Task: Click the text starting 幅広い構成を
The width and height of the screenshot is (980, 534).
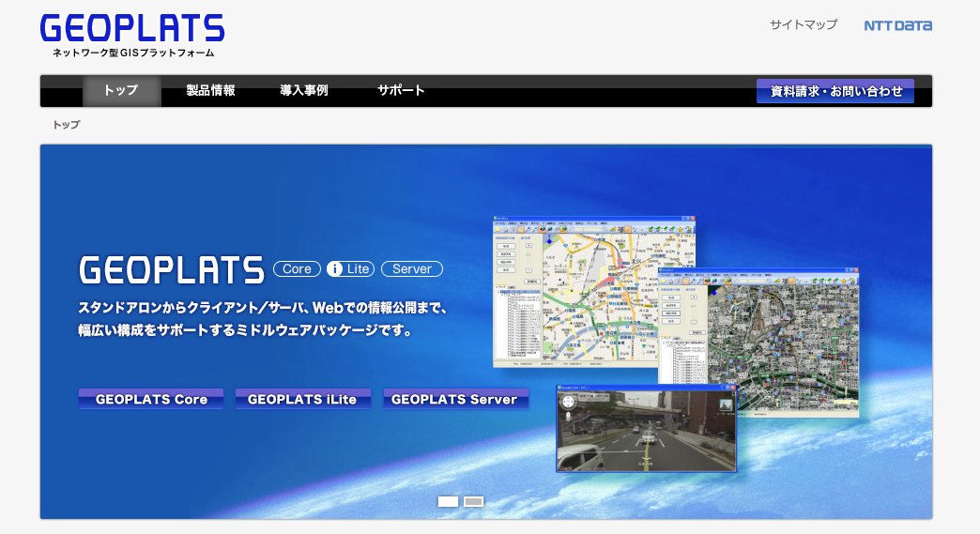Action: 246,329
